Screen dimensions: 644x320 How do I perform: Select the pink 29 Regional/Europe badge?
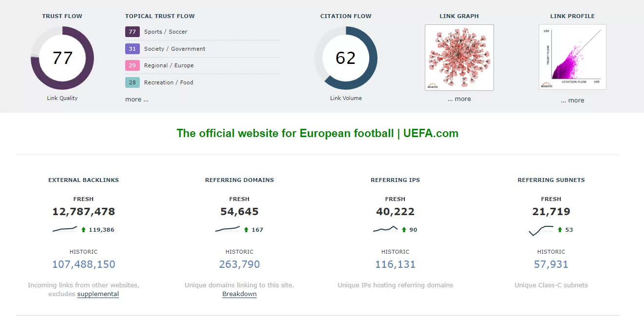[132, 65]
